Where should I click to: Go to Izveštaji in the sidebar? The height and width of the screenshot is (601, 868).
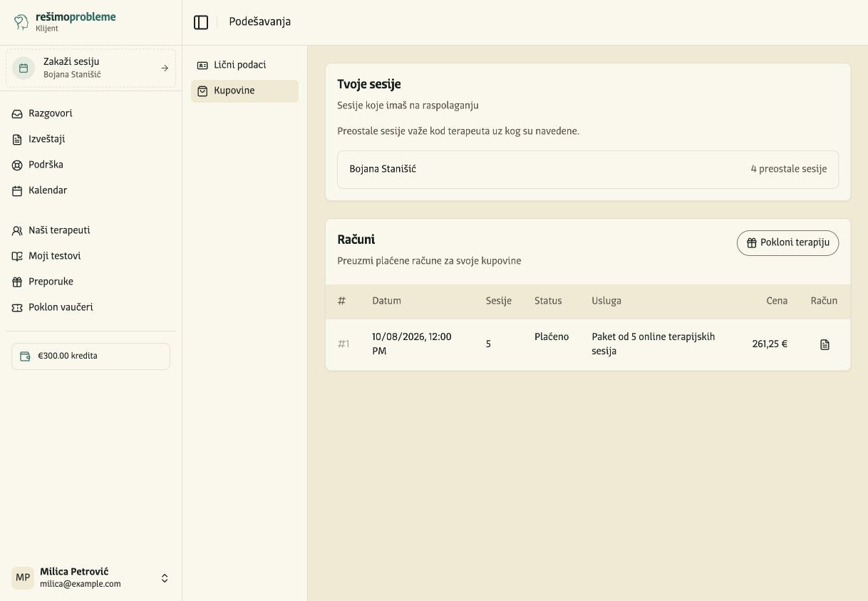[x=91, y=139]
